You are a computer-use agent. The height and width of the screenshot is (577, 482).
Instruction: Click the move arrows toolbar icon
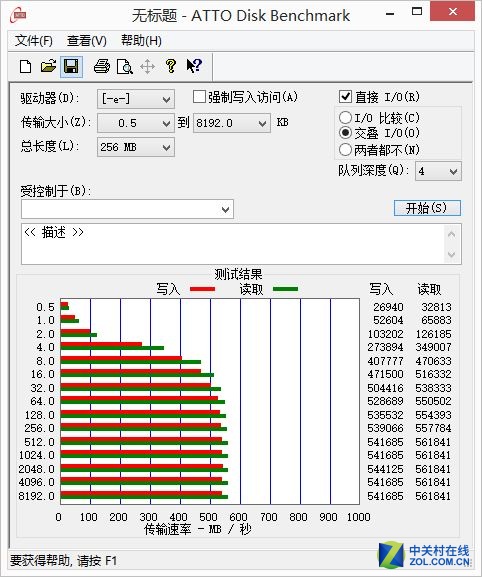pyautogui.click(x=148, y=67)
